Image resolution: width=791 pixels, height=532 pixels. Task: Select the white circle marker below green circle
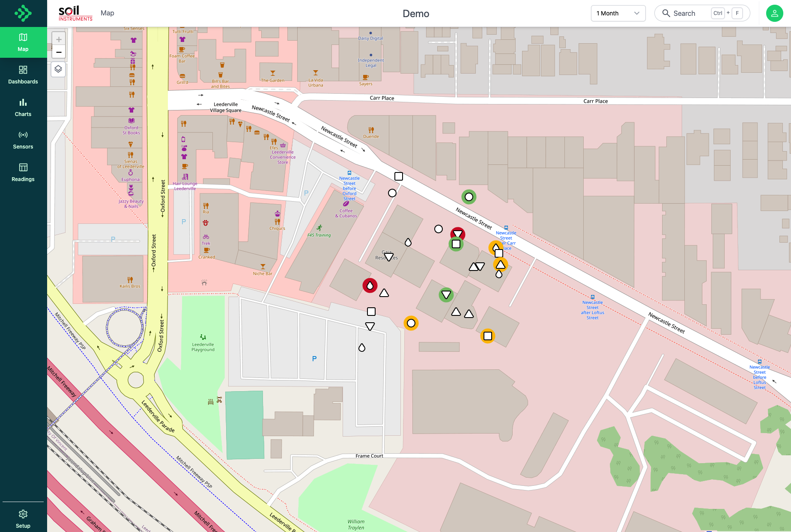coord(439,229)
